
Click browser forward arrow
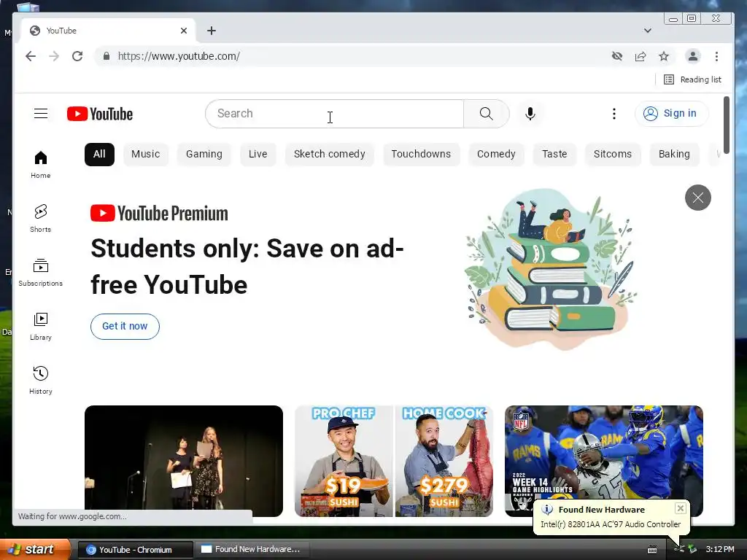(x=54, y=56)
